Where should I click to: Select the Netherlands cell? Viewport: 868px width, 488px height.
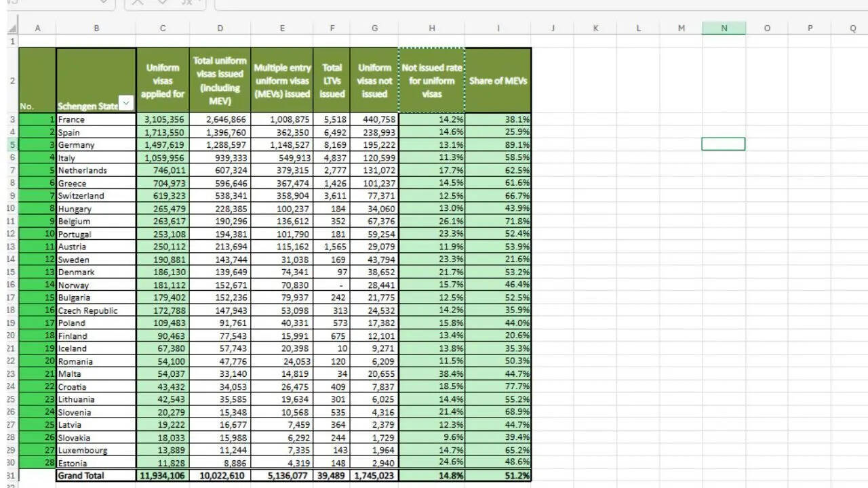[x=96, y=170]
